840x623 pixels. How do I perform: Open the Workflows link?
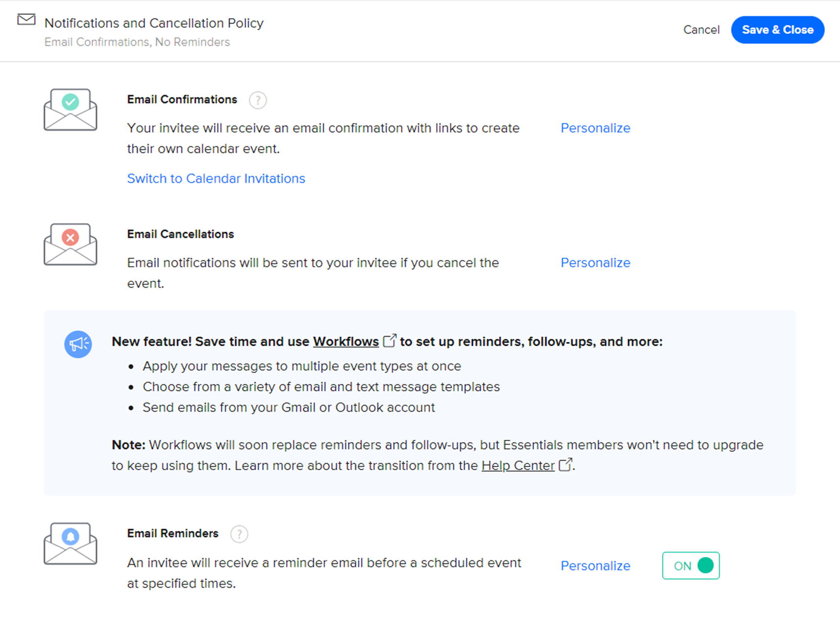(346, 341)
